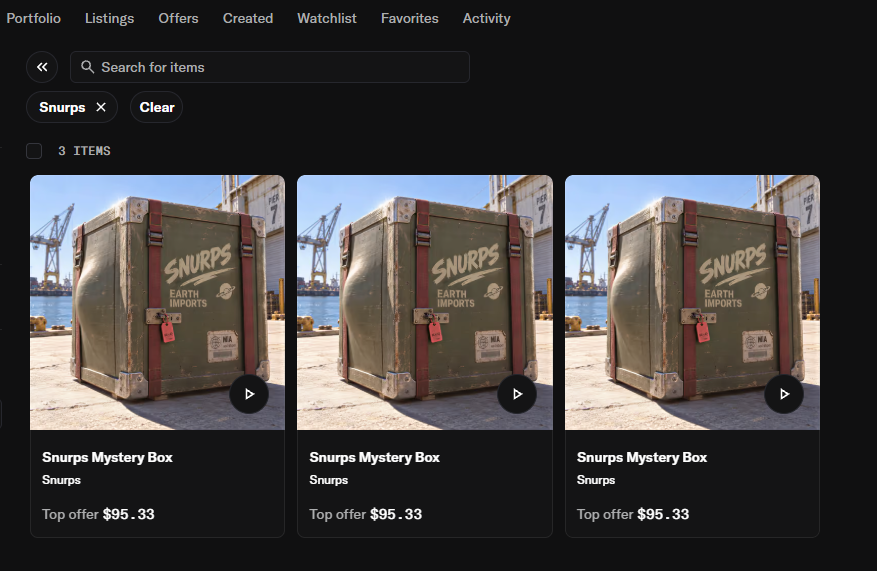Switch to the Listings tab
This screenshot has height=571, width=877.
click(x=110, y=18)
